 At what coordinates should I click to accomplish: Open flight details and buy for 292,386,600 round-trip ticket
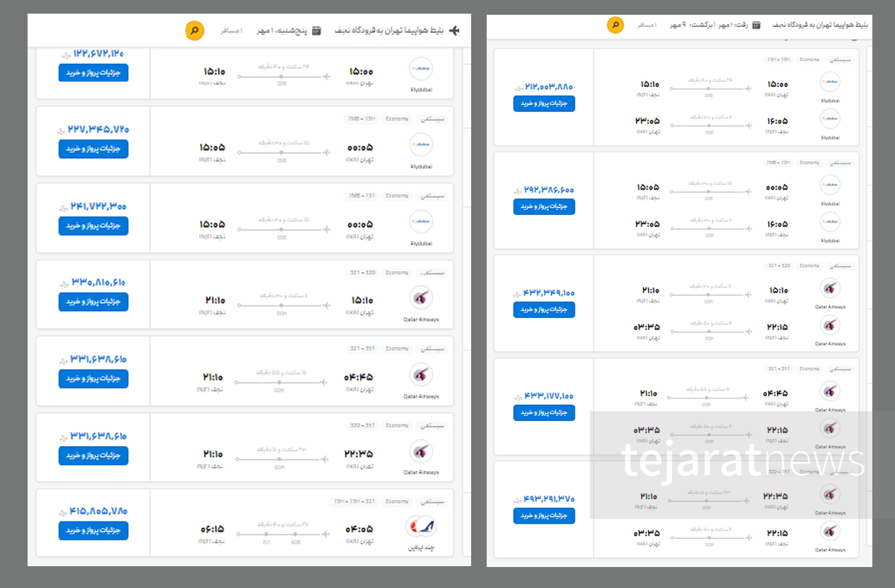click(544, 206)
